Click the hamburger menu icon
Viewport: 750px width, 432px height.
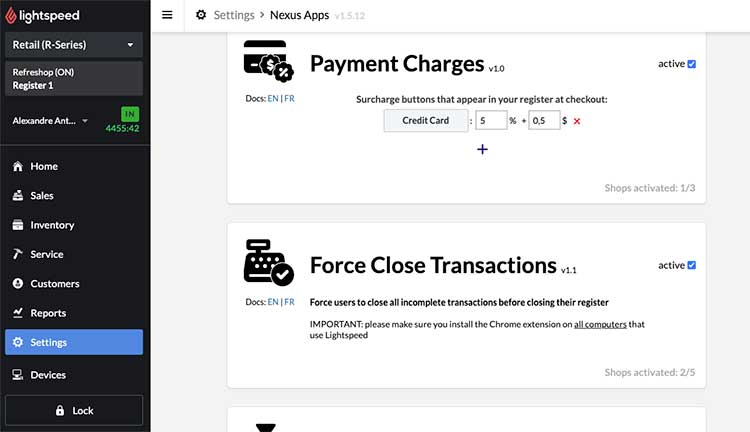pyautogui.click(x=167, y=15)
